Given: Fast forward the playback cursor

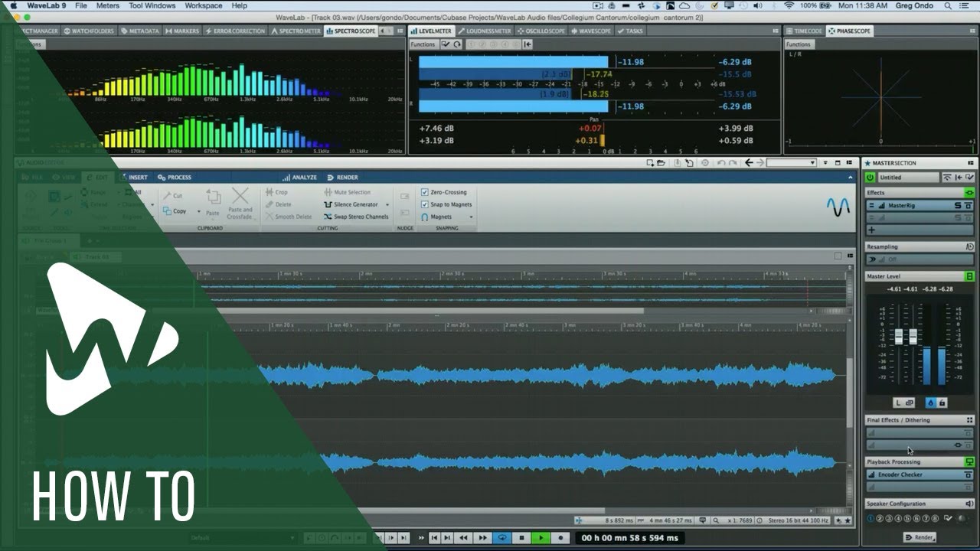Looking at the screenshot, I should click(484, 538).
